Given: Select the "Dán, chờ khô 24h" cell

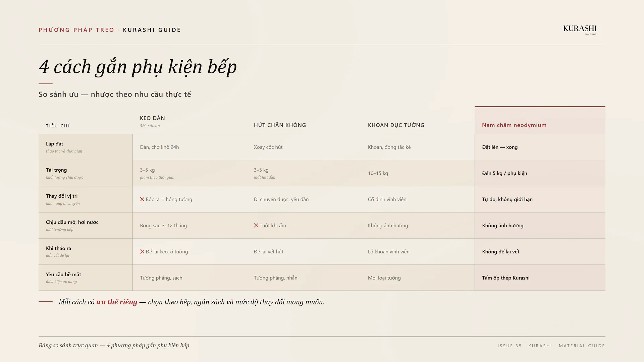Looking at the screenshot, I should (159, 147).
